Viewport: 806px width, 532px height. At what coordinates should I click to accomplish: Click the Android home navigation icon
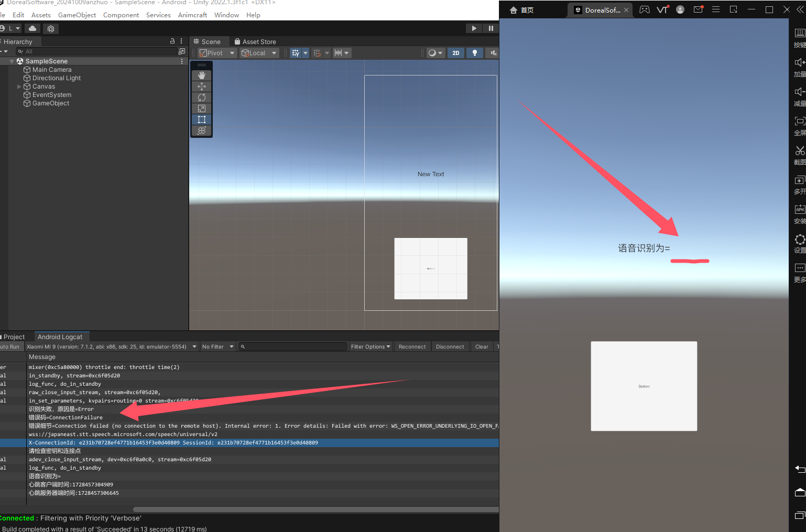click(x=800, y=492)
